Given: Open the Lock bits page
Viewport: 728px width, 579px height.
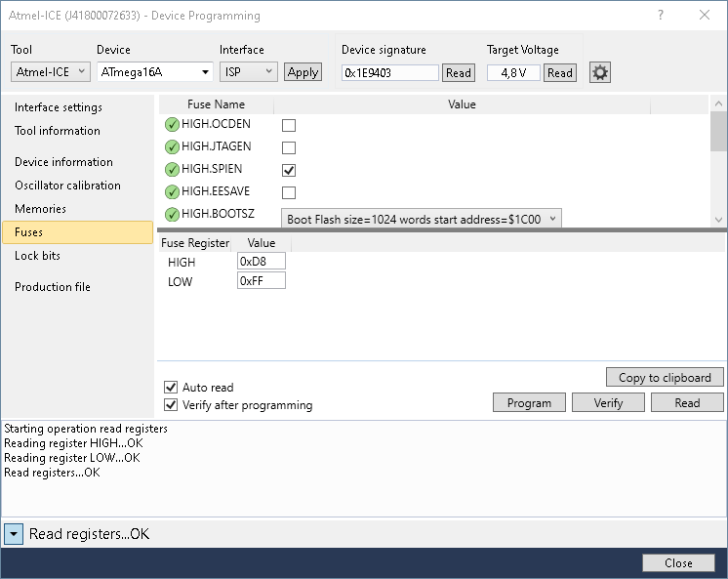Looking at the screenshot, I should tap(38, 256).
